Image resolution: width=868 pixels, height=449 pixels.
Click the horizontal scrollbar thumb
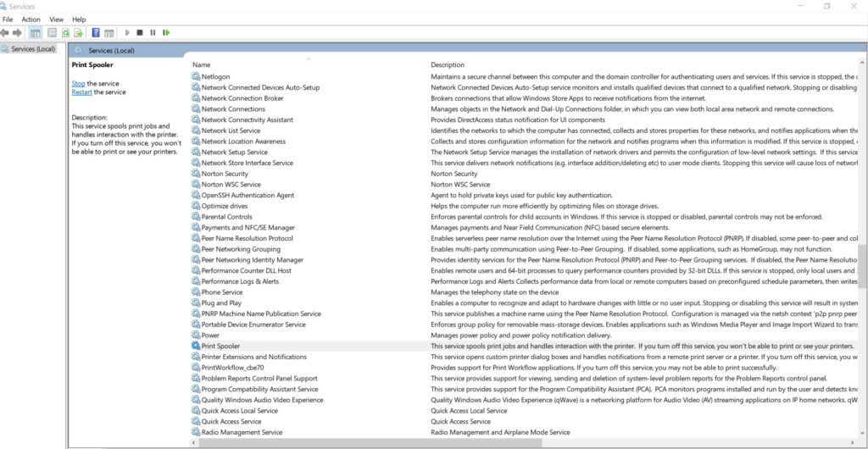[x=370, y=443]
